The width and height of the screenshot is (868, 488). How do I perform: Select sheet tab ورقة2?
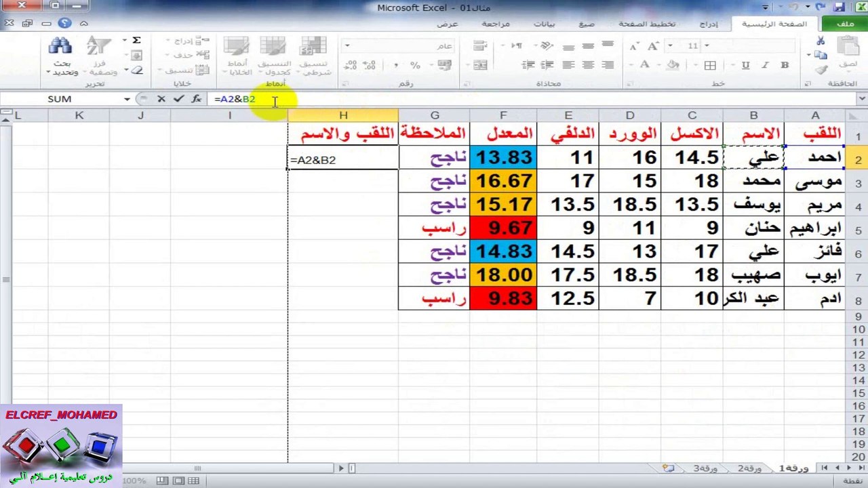tap(749, 468)
